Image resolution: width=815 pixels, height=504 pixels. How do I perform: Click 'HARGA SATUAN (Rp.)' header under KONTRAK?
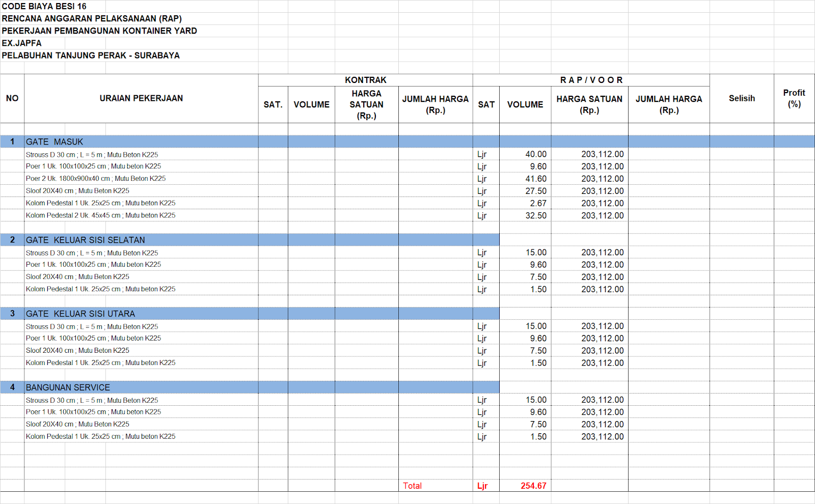point(367,104)
